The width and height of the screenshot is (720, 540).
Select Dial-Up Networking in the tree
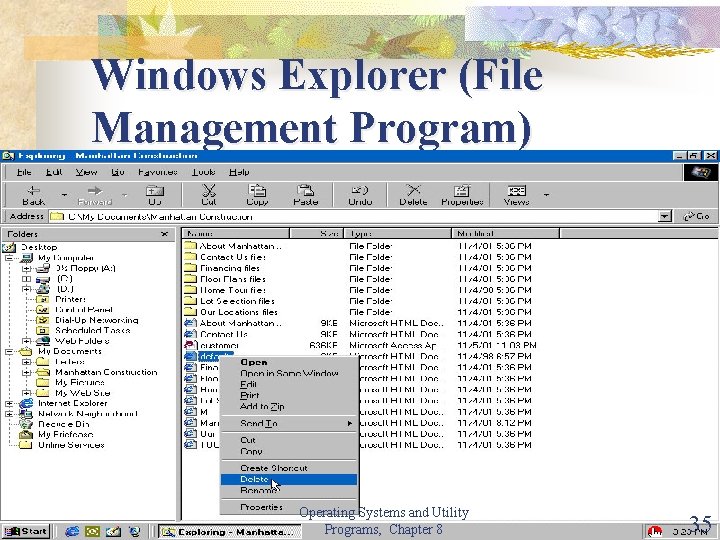click(96, 321)
